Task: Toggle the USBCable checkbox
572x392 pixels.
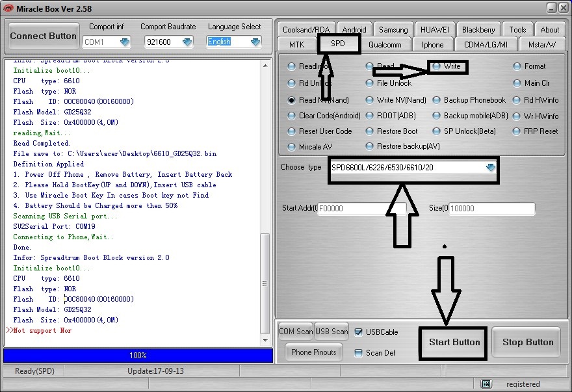Action: pos(359,332)
